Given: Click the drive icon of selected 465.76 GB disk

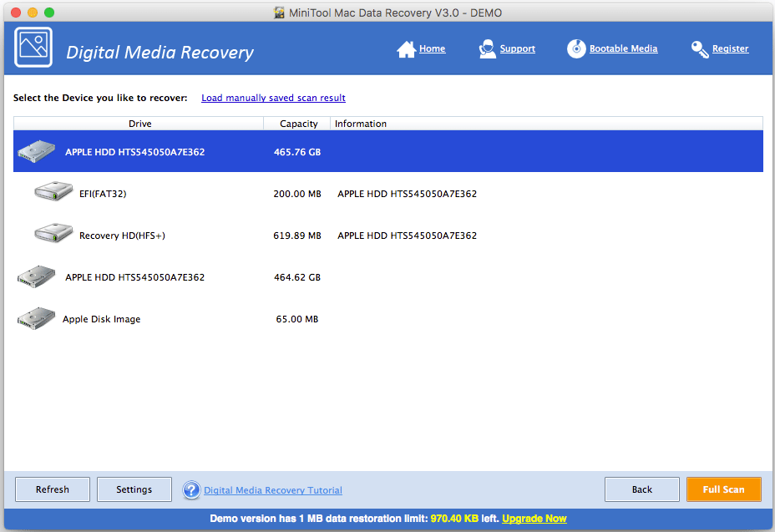Looking at the screenshot, I should (36, 151).
